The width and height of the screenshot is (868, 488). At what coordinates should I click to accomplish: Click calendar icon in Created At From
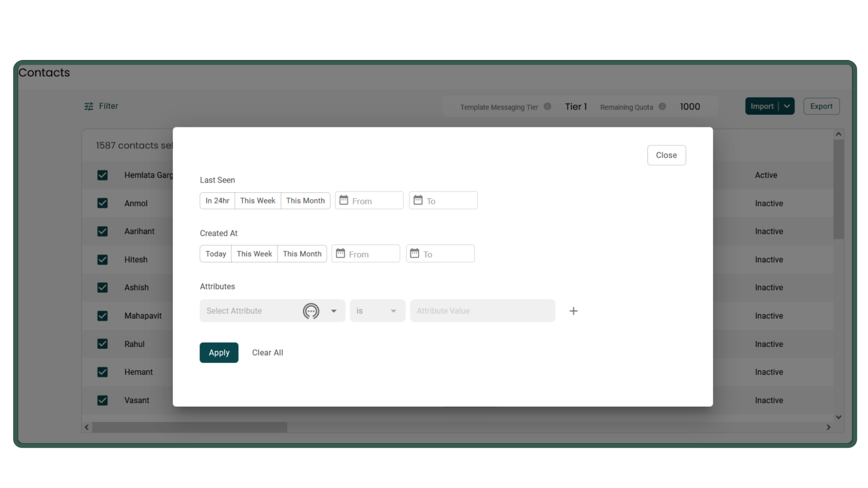tap(340, 253)
